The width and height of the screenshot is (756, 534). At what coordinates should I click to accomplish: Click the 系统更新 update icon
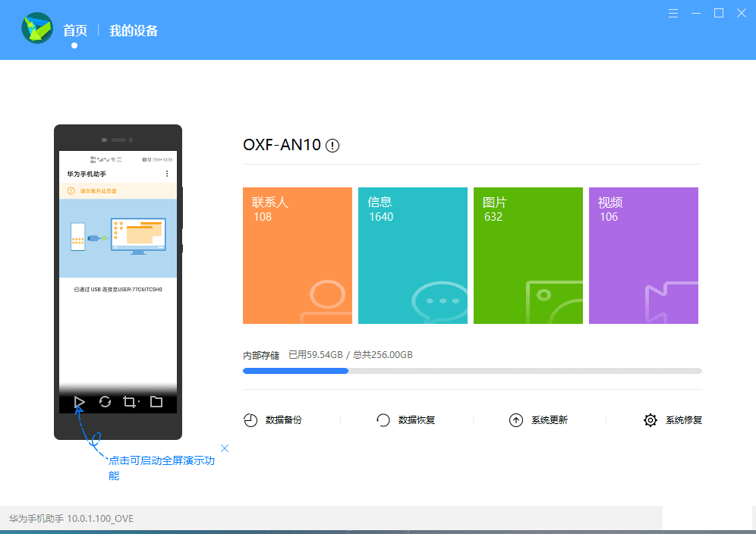516,420
